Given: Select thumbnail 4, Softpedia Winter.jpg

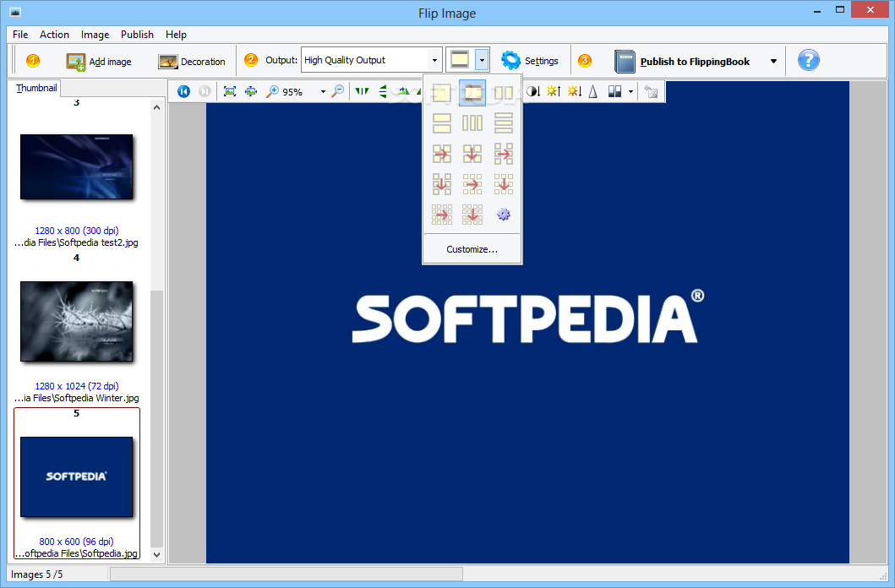Looking at the screenshot, I should [77, 321].
